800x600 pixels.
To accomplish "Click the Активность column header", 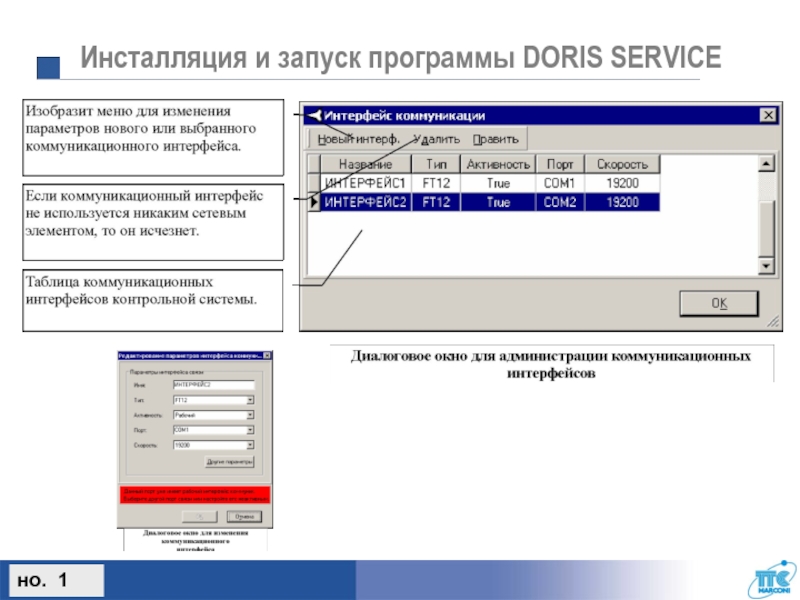I will (x=498, y=164).
